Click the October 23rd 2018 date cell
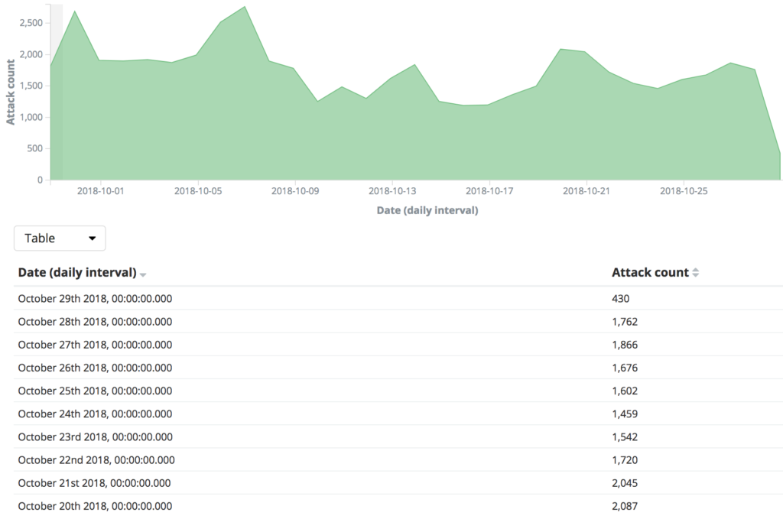The image size is (783, 532). pos(96,436)
